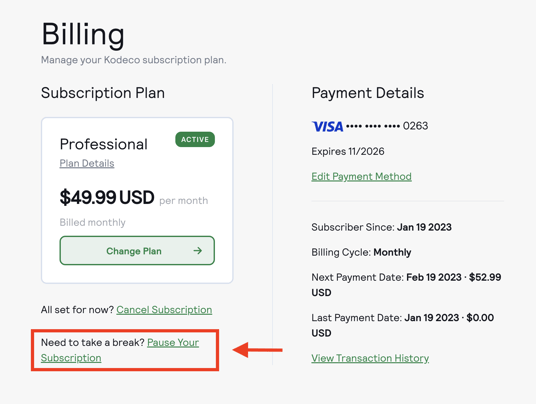Image resolution: width=536 pixels, height=404 pixels.
Task: Click the Billing Cycle Monthly text
Action: click(361, 252)
